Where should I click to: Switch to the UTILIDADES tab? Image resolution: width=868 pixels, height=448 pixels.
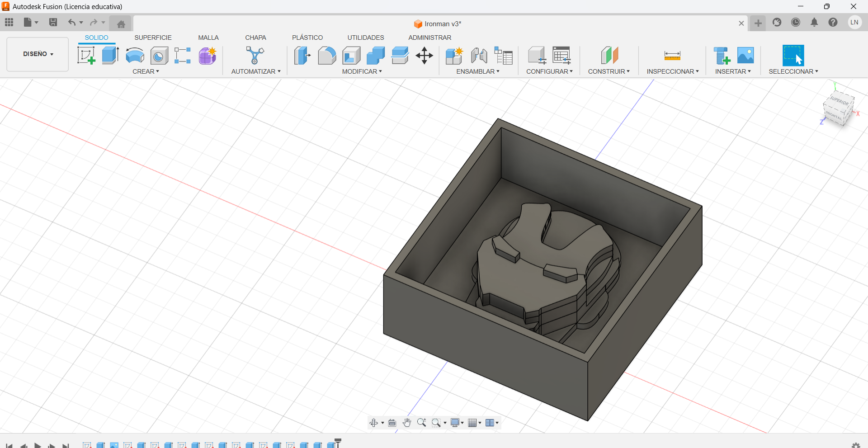click(366, 38)
